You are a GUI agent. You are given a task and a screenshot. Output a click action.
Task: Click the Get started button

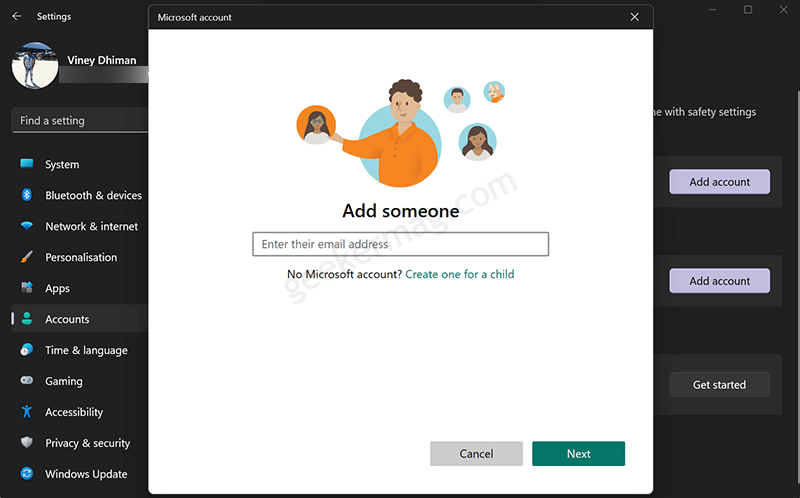(719, 385)
